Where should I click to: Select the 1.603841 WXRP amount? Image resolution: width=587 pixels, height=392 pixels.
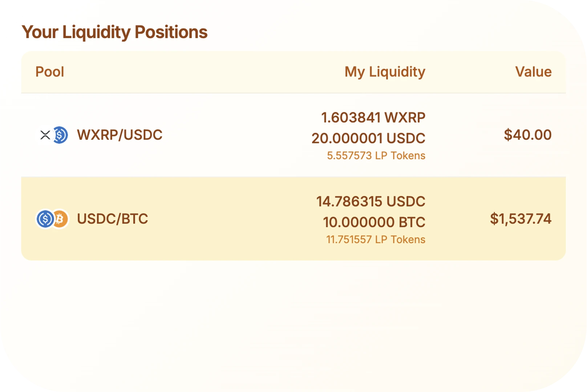(373, 118)
